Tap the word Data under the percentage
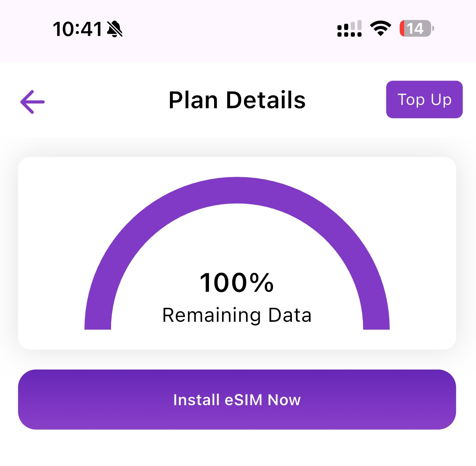 tap(290, 315)
